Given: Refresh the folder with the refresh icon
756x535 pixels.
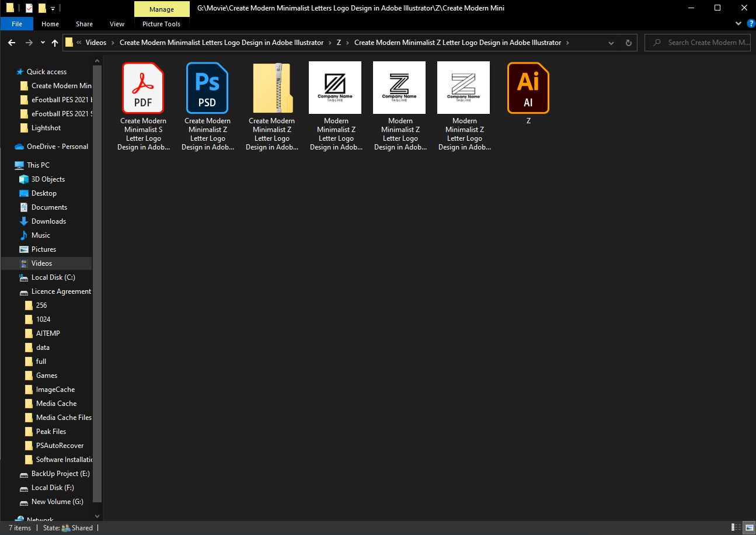Looking at the screenshot, I should [629, 43].
